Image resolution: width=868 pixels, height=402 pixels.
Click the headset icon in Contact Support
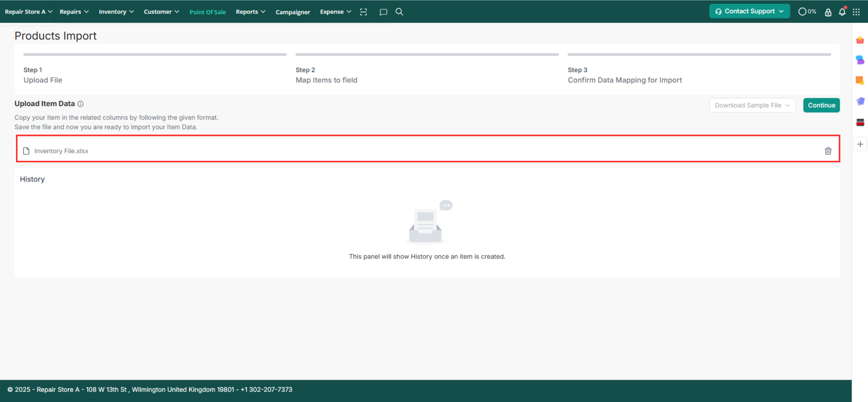(x=718, y=12)
